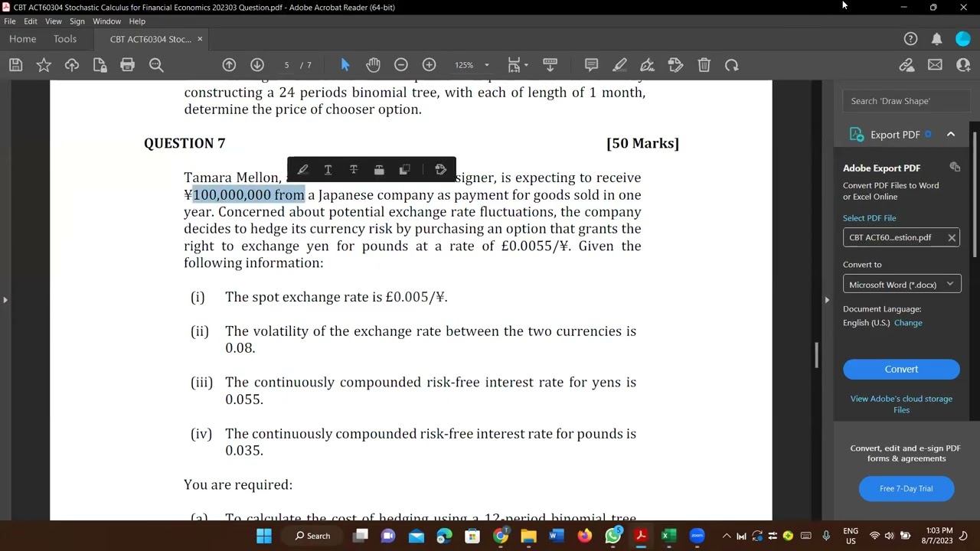The image size is (980, 551).
Task: Redact selected text in popup toolbar
Action: (379, 170)
